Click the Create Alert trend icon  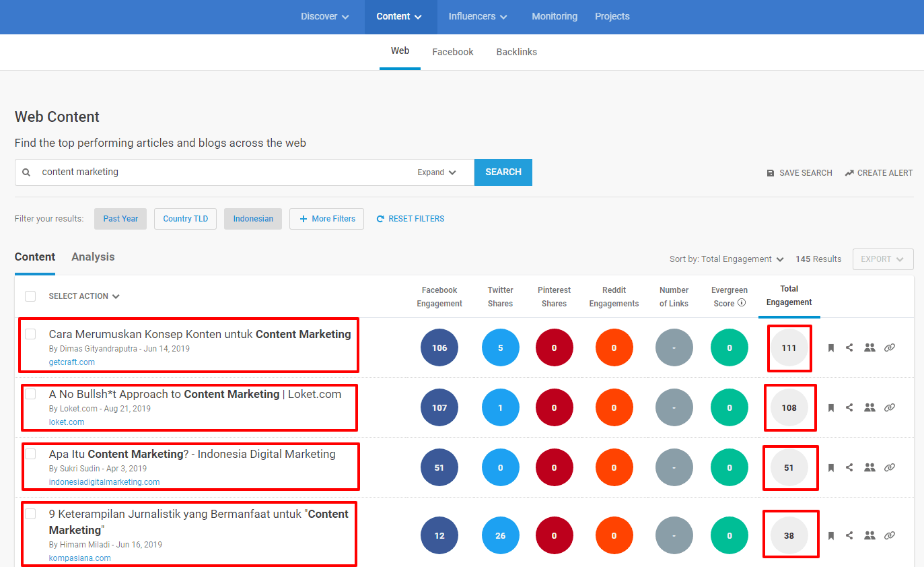849,173
